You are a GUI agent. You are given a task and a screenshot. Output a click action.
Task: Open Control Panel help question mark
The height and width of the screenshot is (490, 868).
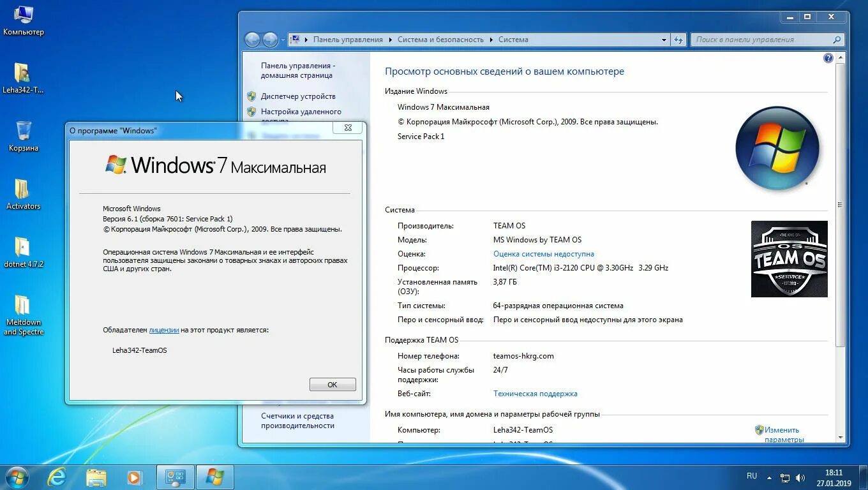tap(828, 58)
